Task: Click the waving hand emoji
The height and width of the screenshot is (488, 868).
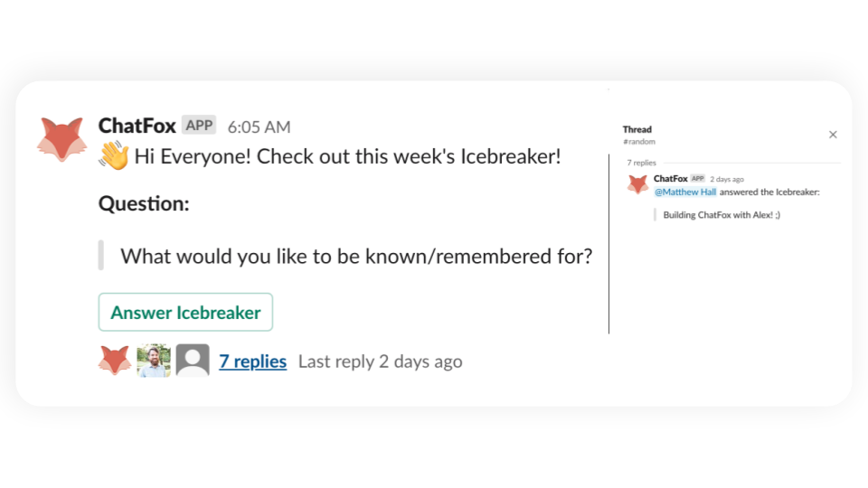Action: 113,156
